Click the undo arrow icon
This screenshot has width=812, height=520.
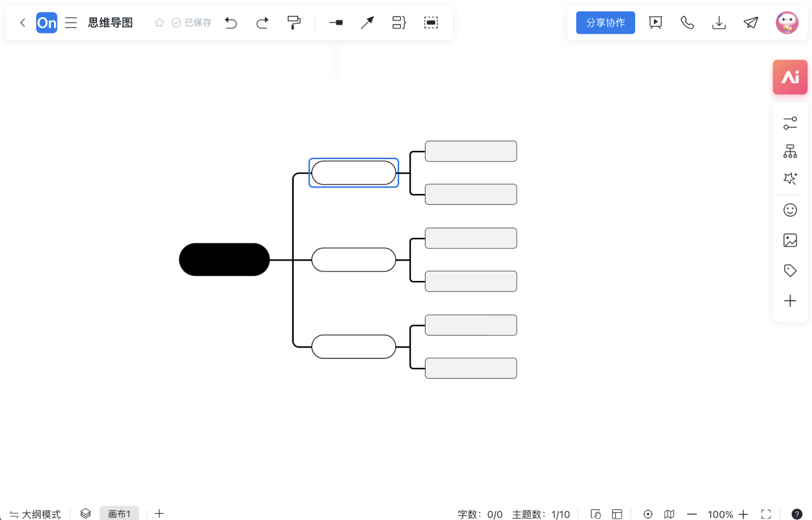pyautogui.click(x=231, y=23)
